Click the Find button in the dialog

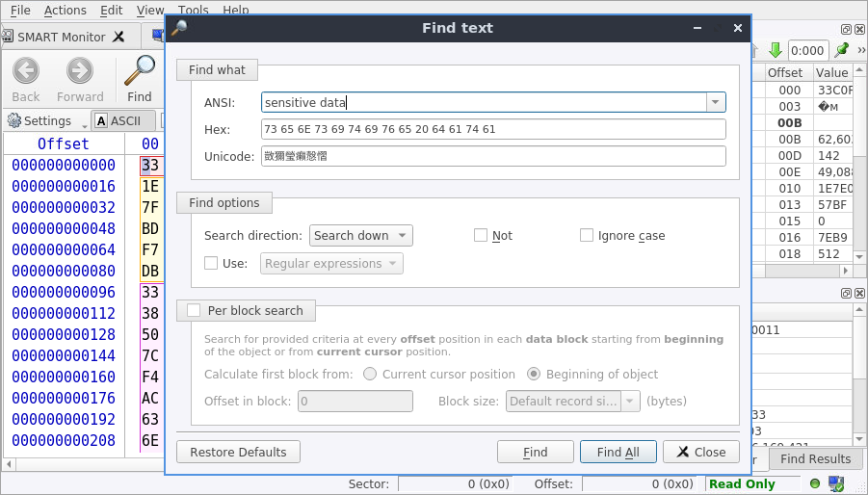536,452
